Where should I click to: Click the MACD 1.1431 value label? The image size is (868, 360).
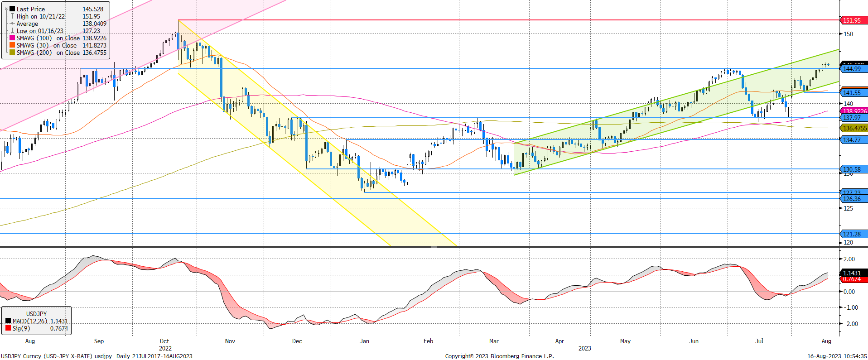tap(854, 273)
